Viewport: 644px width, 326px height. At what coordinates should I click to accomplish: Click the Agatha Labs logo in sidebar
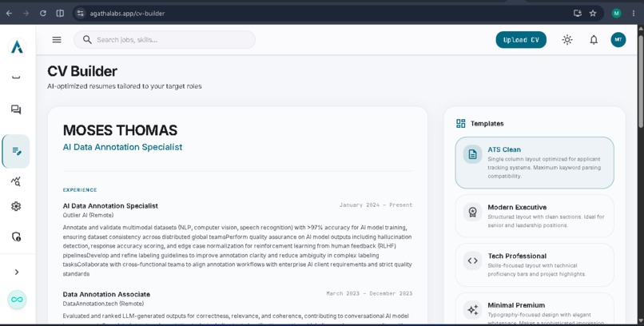tap(17, 47)
